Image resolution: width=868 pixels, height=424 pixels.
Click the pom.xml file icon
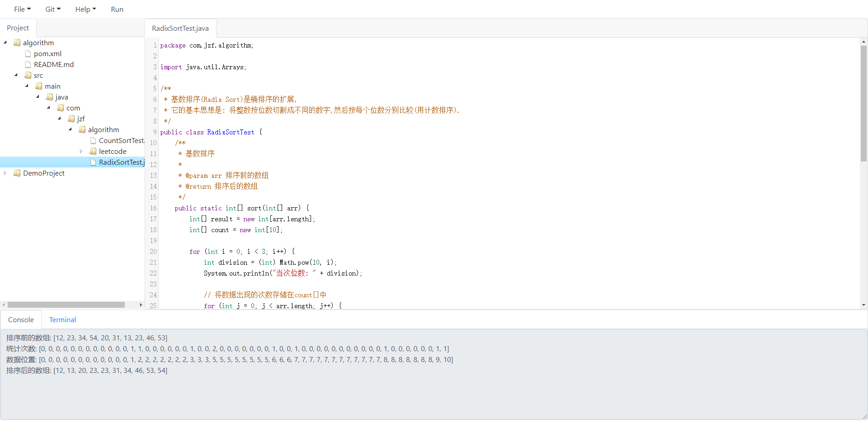(x=28, y=53)
